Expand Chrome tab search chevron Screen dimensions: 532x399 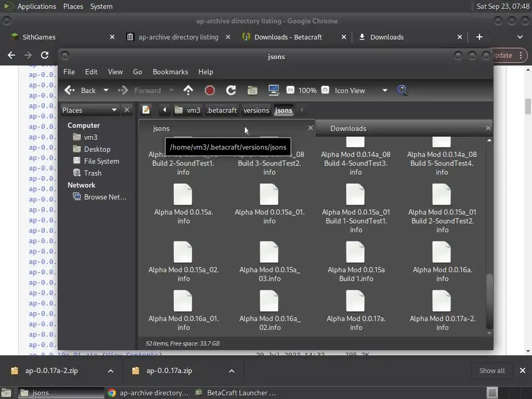click(520, 37)
